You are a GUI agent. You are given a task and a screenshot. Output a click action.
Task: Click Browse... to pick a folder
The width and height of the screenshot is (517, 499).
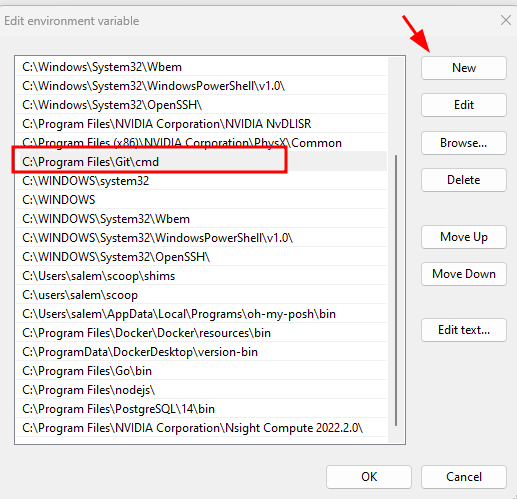tap(464, 143)
